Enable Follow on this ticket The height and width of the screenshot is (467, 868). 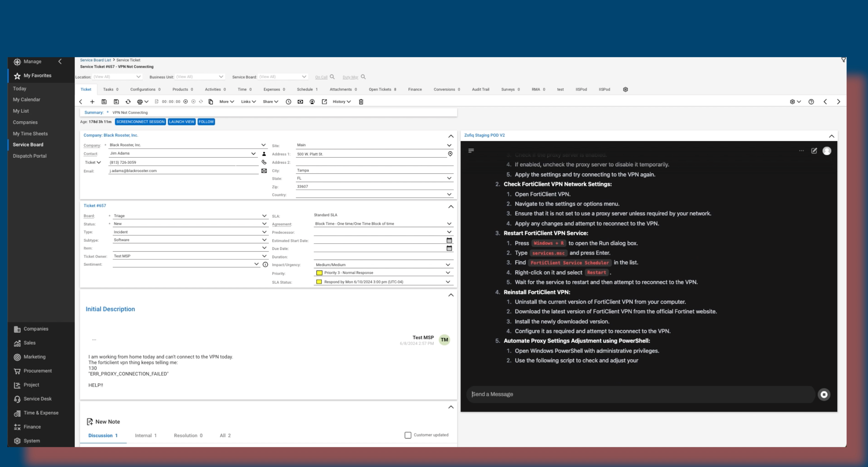pos(206,122)
